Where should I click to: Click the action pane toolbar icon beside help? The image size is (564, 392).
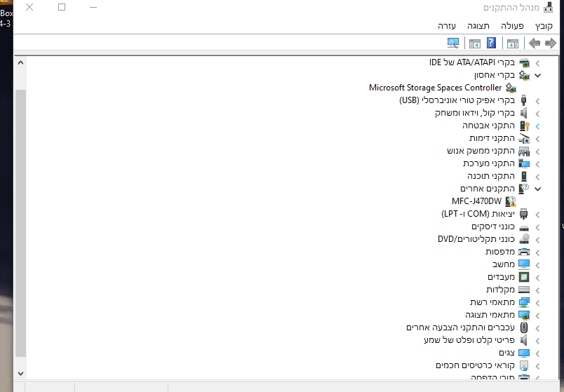click(475, 43)
